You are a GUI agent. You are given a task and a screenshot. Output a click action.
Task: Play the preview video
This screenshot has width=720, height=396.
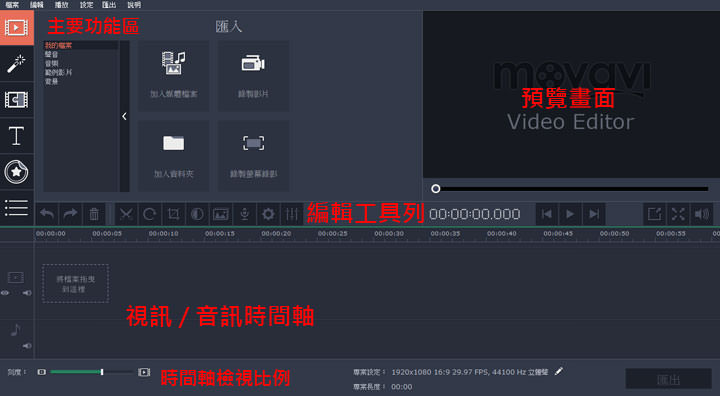pyautogui.click(x=570, y=214)
